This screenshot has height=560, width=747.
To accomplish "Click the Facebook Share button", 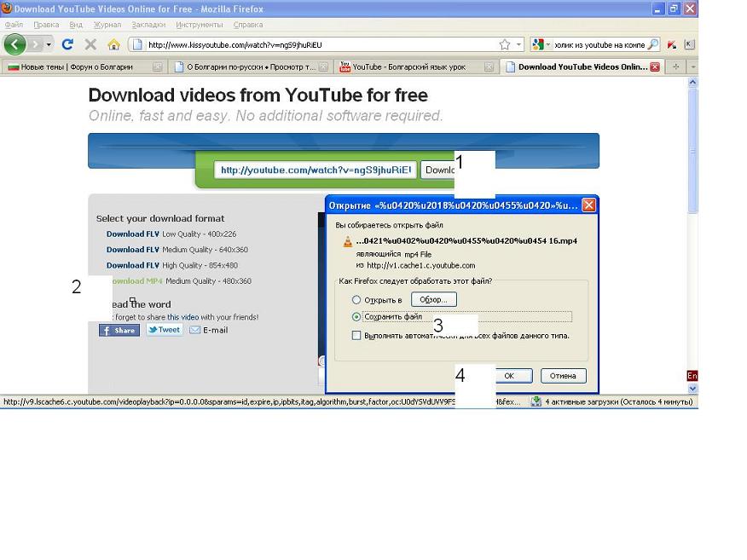I will tap(119, 331).
